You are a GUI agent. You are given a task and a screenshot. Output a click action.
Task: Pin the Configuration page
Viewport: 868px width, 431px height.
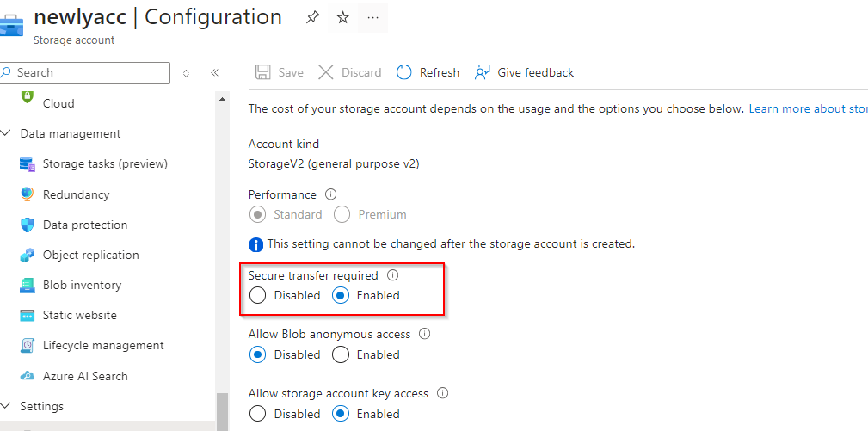point(313,18)
